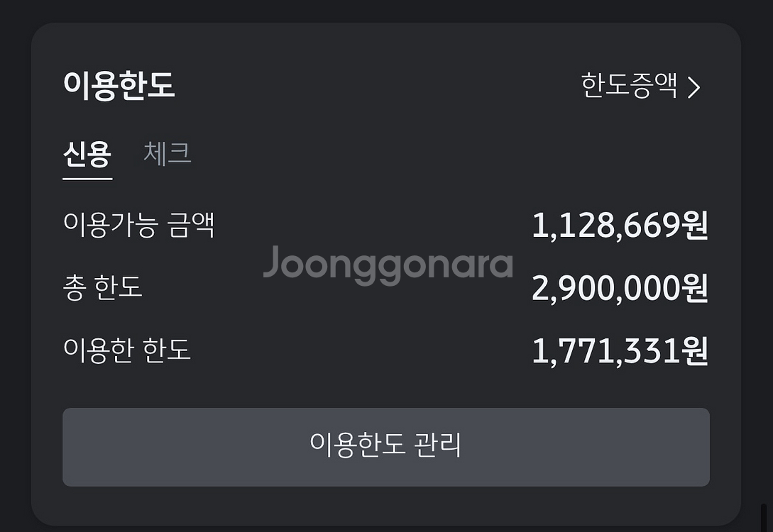Click the 총 한도 value 2,900,000원
Image resolution: width=773 pixels, height=532 pixels.
[619, 289]
